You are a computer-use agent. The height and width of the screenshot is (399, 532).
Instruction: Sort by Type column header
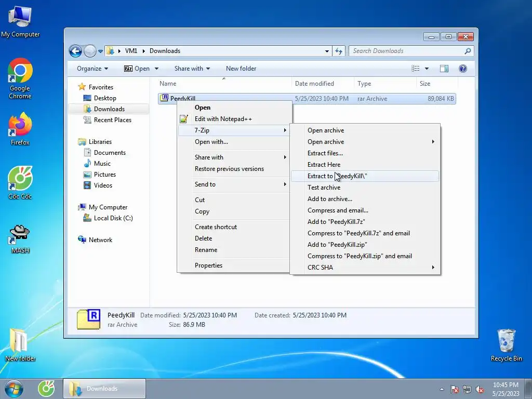[385, 84]
